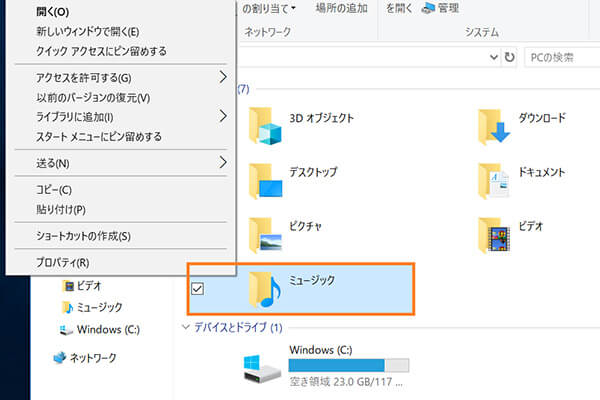Viewport: 600px width, 400px height.
Task: Click the デスクトップ folder name
Action: (313, 172)
